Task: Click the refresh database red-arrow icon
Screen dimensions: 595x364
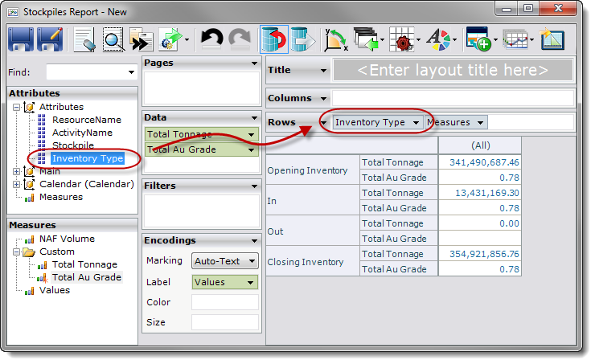Action: click(x=274, y=39)
